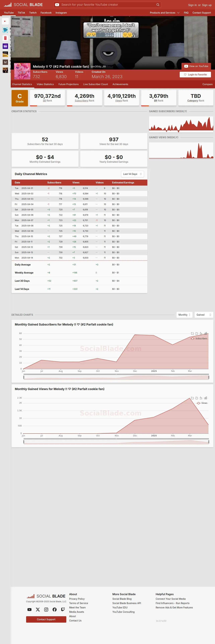Open the Last 14 Days dropdown
Image resolution: width=215 pixels, height=644 pixels.
(132, 174)
